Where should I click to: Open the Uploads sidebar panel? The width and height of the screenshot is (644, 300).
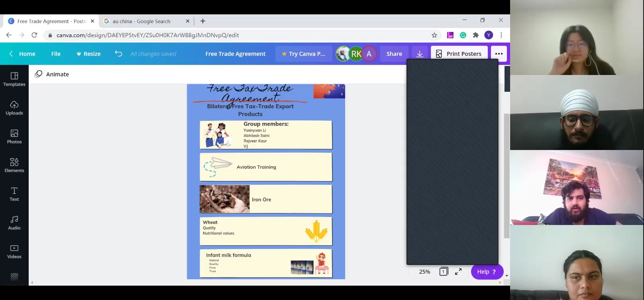pyautogui.click(x=14, y=108)
